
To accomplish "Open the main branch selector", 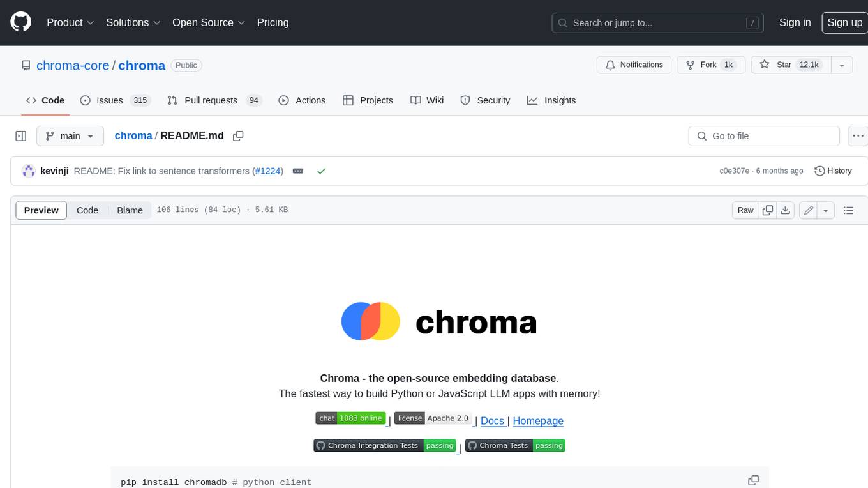I will (70, 136).
